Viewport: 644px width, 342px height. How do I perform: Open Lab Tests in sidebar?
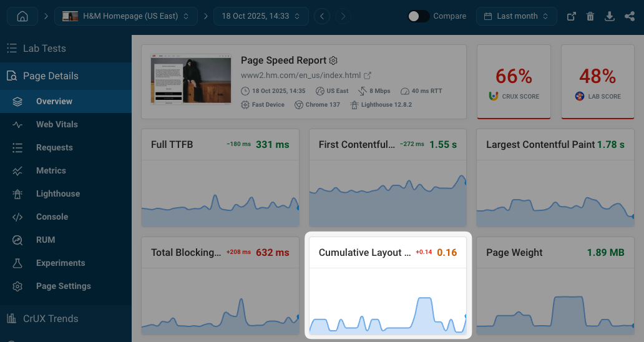tap(66, 49)
